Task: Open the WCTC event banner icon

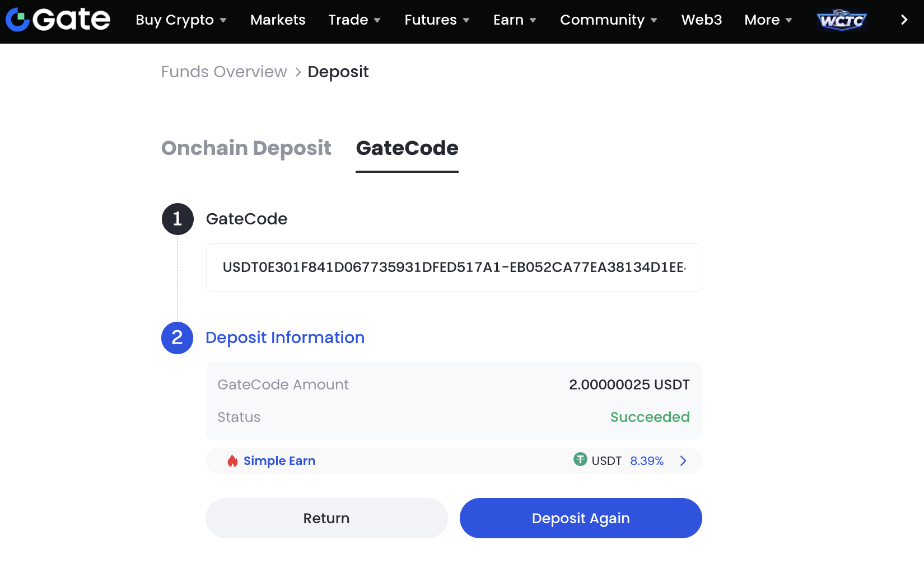Action: [x=841, y=20]
